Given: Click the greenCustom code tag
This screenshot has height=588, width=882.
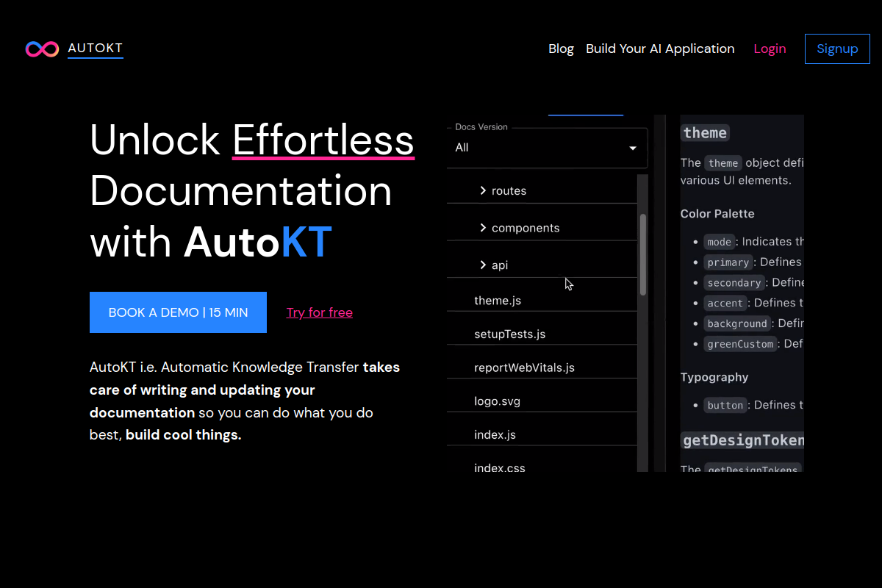Looking at the screenshot, I should pyautogui.click(x=739, y=344).
